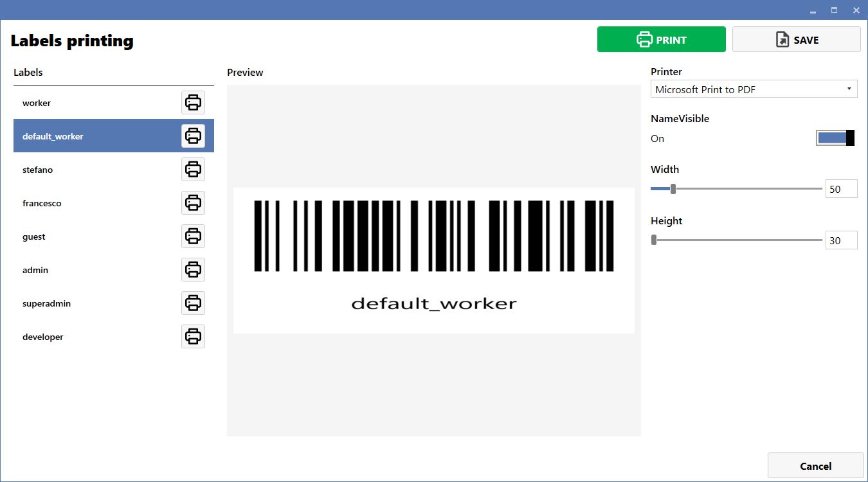This screenshot has height=482, width=868.
Task: Print the superadmin label via its icon
Action: (x=193, y=303)
